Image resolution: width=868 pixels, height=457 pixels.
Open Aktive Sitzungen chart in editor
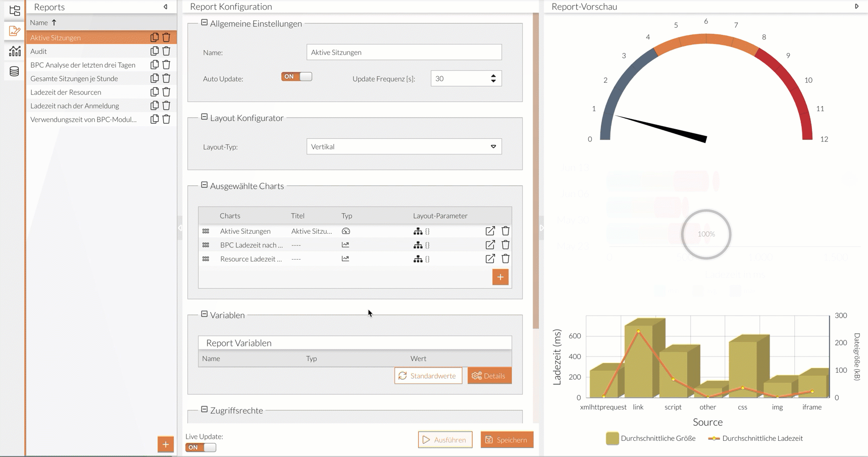click(490, 231)
